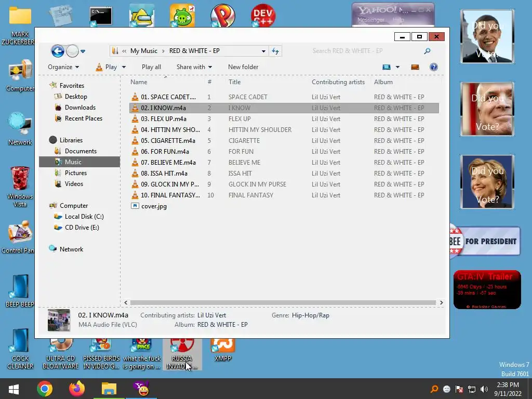Click the Genre value Hip-Hop/Rap
Image resolution: width=532 pixels, height=399 pixels.
(311, 315)
